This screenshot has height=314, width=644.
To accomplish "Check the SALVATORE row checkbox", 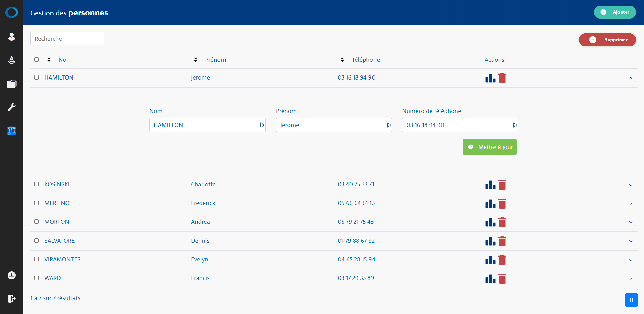I will click(36, 240).
